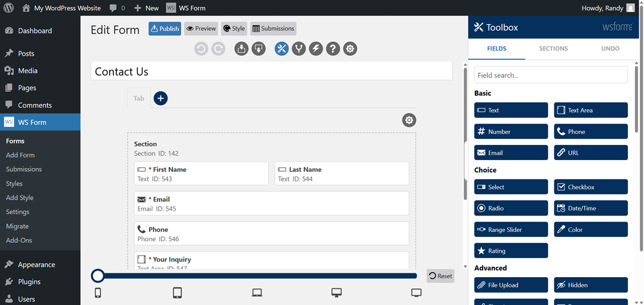
Task: Click the Preview button
Action: 201,28
